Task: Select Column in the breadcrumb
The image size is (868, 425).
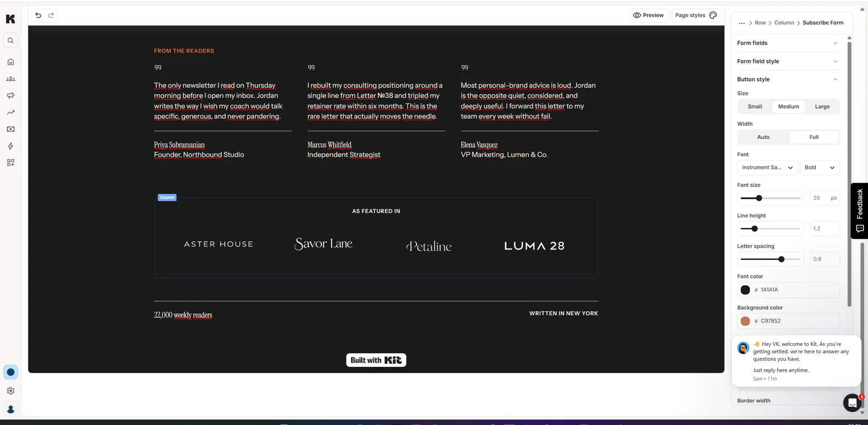Action: 784,23
